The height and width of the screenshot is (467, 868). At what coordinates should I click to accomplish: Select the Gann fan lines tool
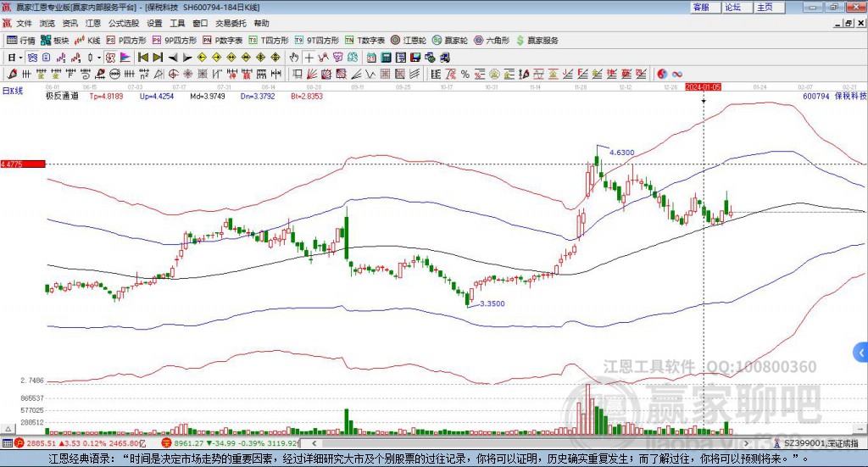click(311, 74)
